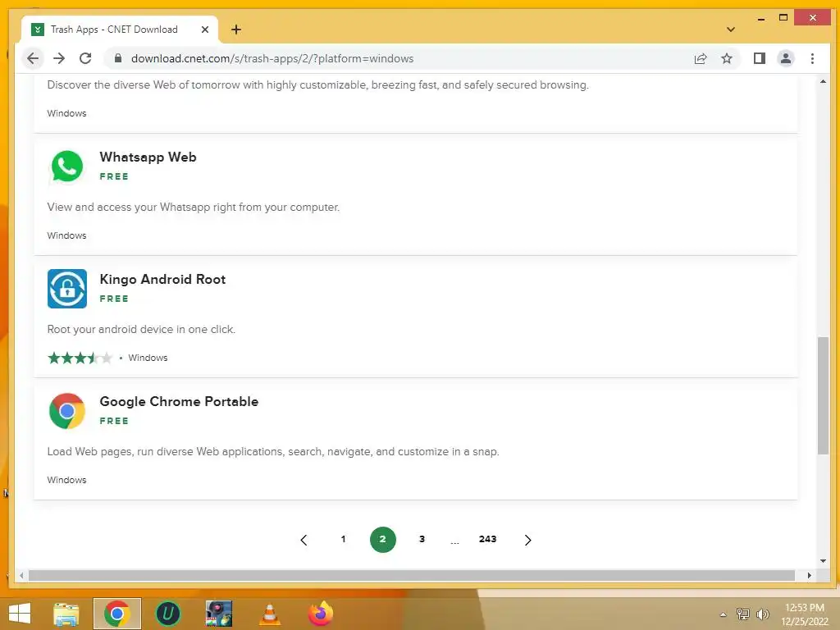Open the tab search dropdown chevron
Image resolution: width=840 pixels, height=630 pixels.
pyautogui.click(x=730, y=30)
